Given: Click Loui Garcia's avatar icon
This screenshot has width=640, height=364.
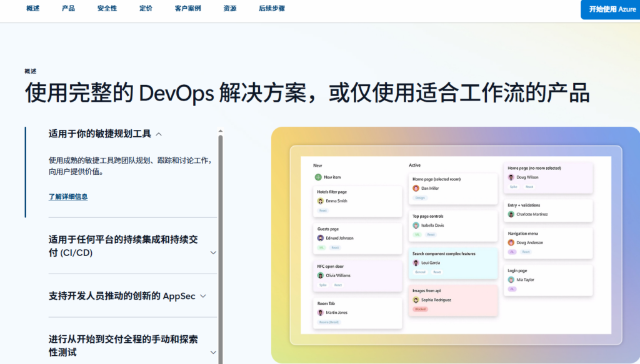Looking at the screenshot, I should [416, 263].
